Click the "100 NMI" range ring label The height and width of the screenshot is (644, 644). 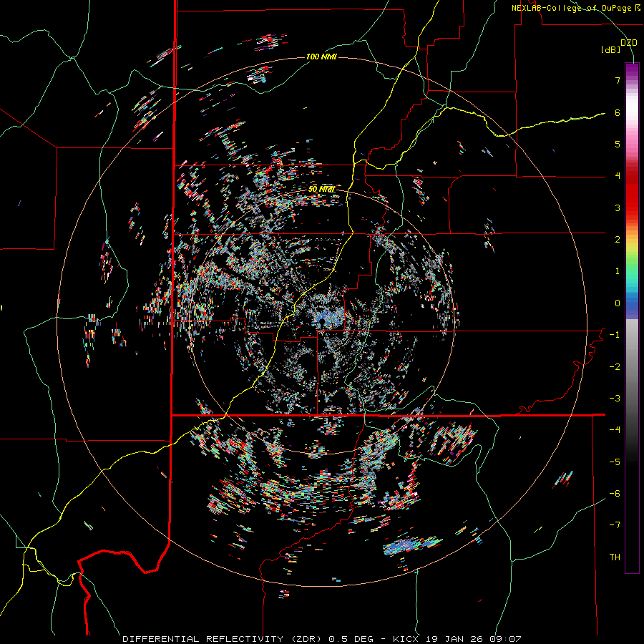[321, 57]
